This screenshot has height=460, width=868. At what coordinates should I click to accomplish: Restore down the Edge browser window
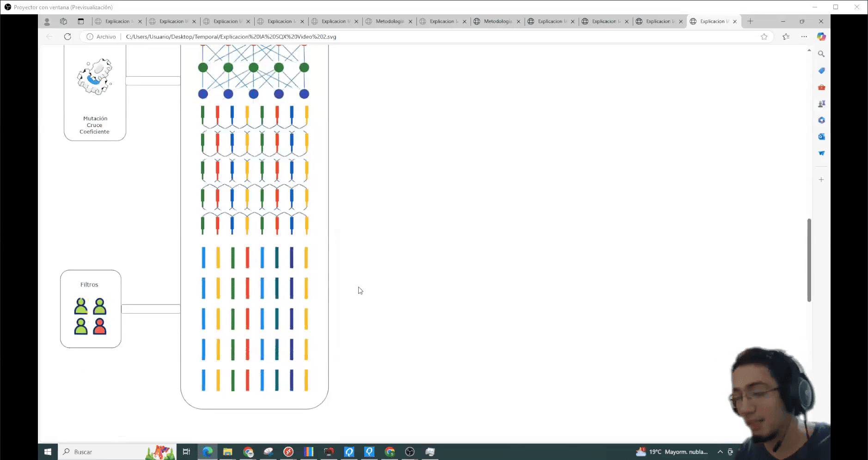(802, 21)
